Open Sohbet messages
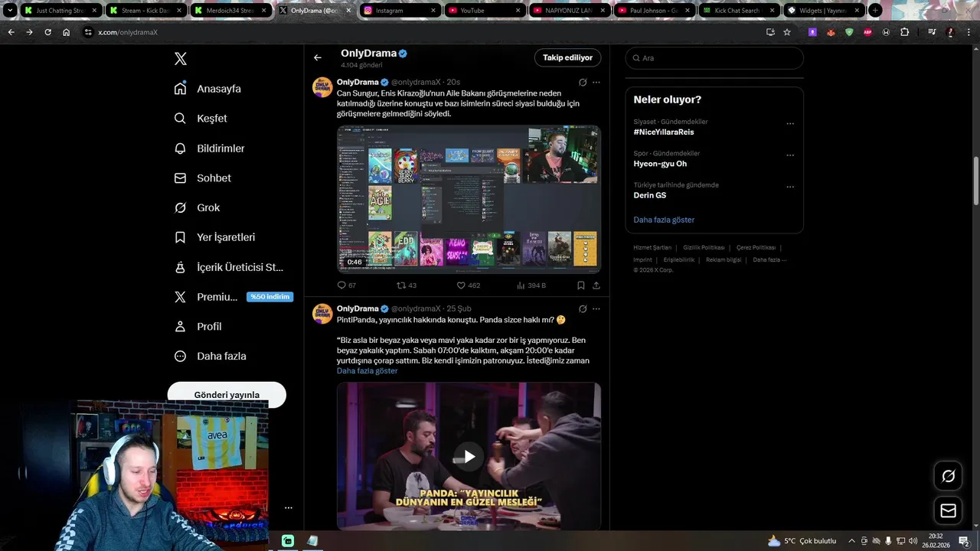The width and height of the screenshot is (980, 551). click(203, 178)
